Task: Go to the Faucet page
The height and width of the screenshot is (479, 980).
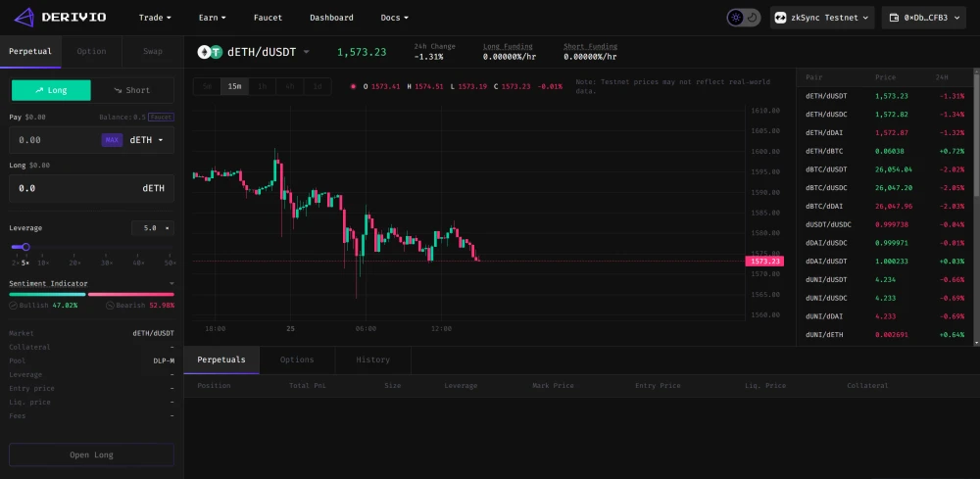Action: 268,18
